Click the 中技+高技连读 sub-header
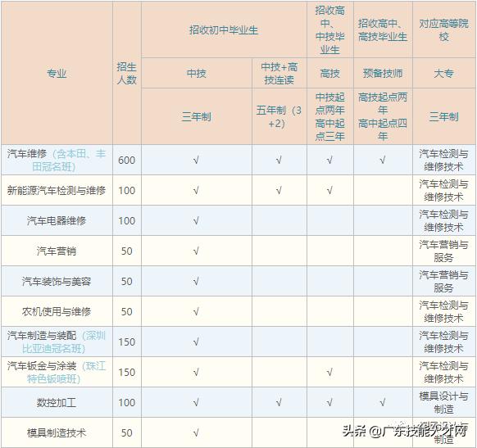 click(279, 73)
